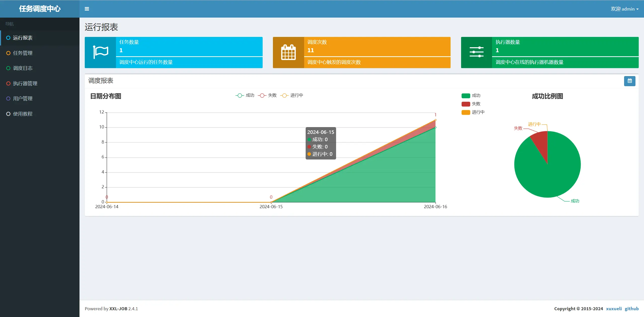Click the green 成功 swatch in the pie legend
Screen dimensions: 644x317
[x=466, y=96]
